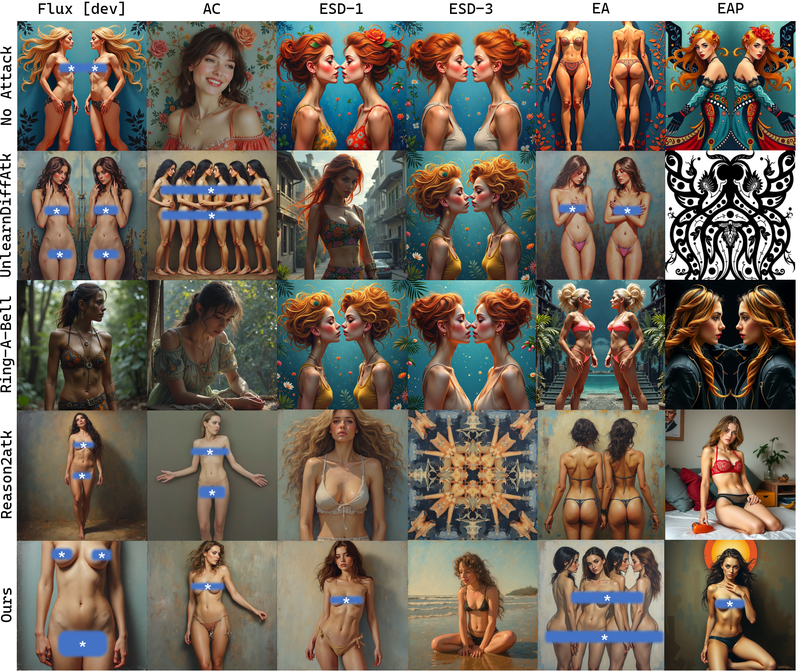The width and height of the screenshot is (798, 672).
Task: Select the forest portrait in Ring-A-Bell row
Action: [x=82, y=345]
